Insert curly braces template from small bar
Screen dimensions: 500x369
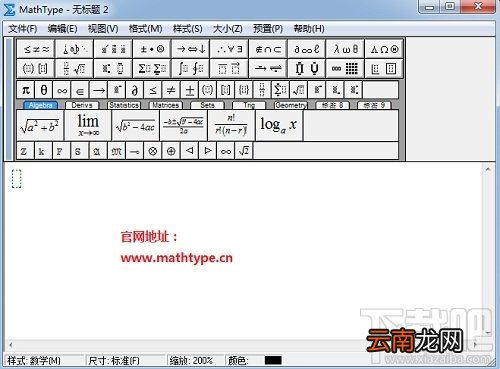tap(244, 90)
